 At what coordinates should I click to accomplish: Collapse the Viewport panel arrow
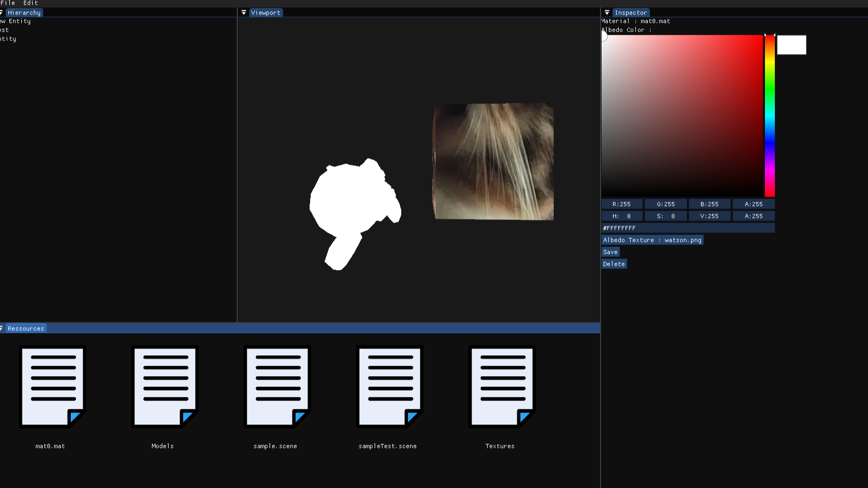click(x=244, y=12)
